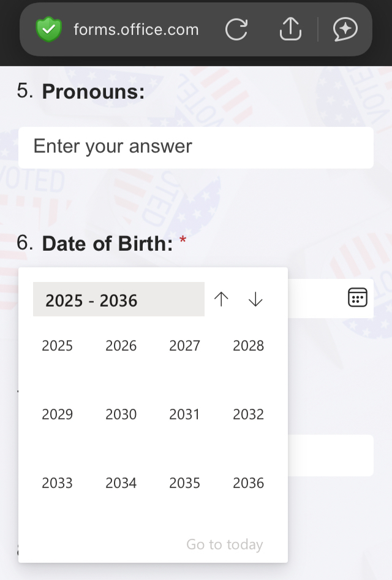Screen dimensions: 392x580
Task: Select year 2033
Action: pyautogui.click(x=57, y=483)
